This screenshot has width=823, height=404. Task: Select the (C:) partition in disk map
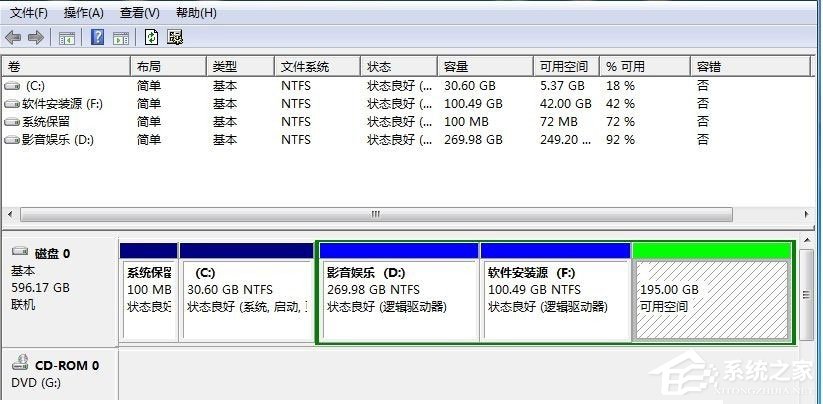[x=246, y=290]
